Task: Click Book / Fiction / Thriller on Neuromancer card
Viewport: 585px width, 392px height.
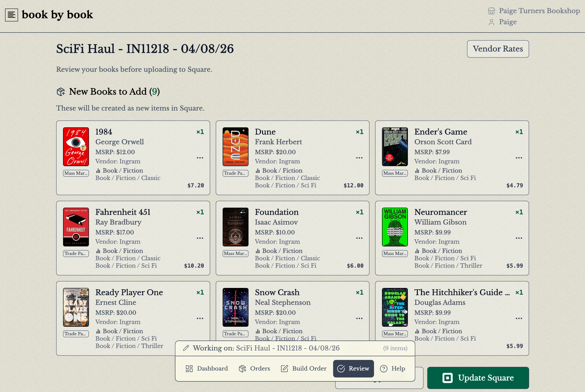Action: [x=448, y=266]
